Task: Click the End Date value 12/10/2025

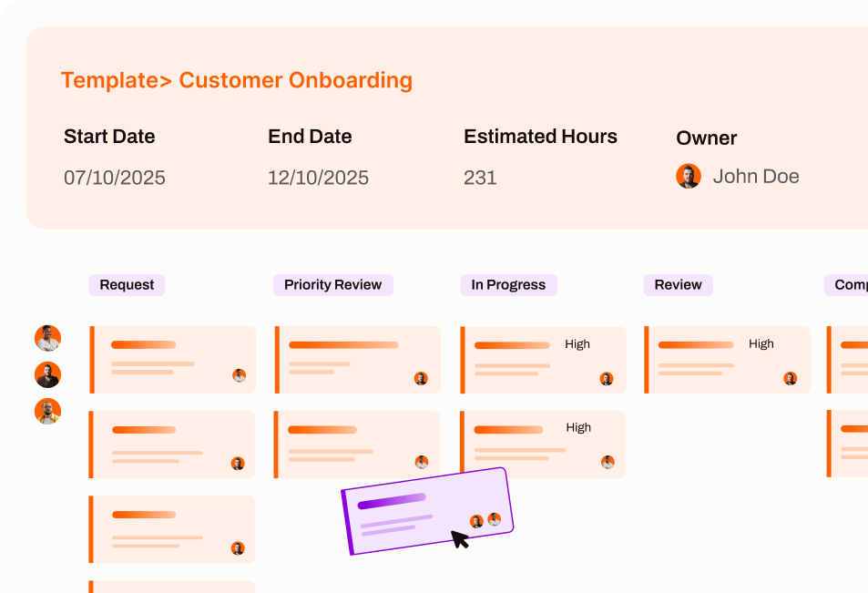Action: tap(318, 178)
